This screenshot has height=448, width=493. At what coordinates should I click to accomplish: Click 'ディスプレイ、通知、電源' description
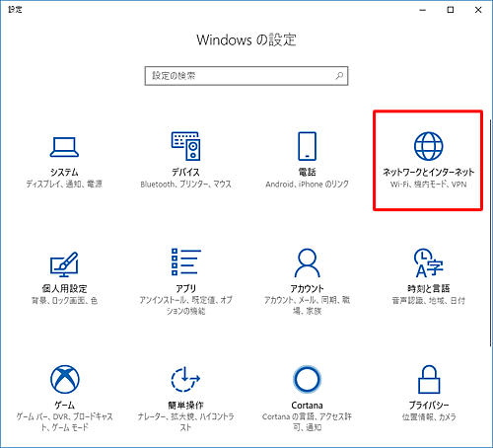[64, 185]
